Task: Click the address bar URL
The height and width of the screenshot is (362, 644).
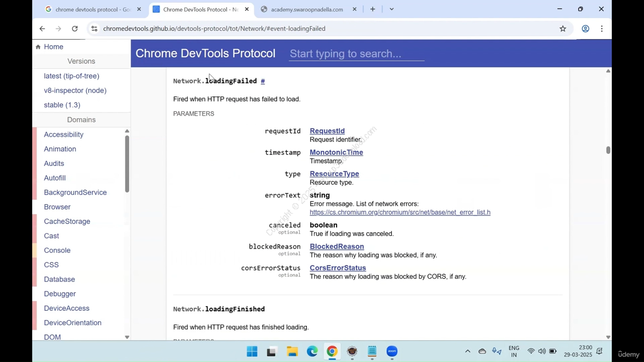Action: pyautogui.click(x=214, y=29)
